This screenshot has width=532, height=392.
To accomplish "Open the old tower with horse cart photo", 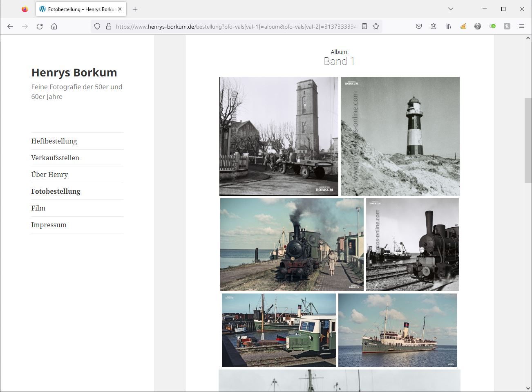I will pyautogui.click(x=279, y=136).
